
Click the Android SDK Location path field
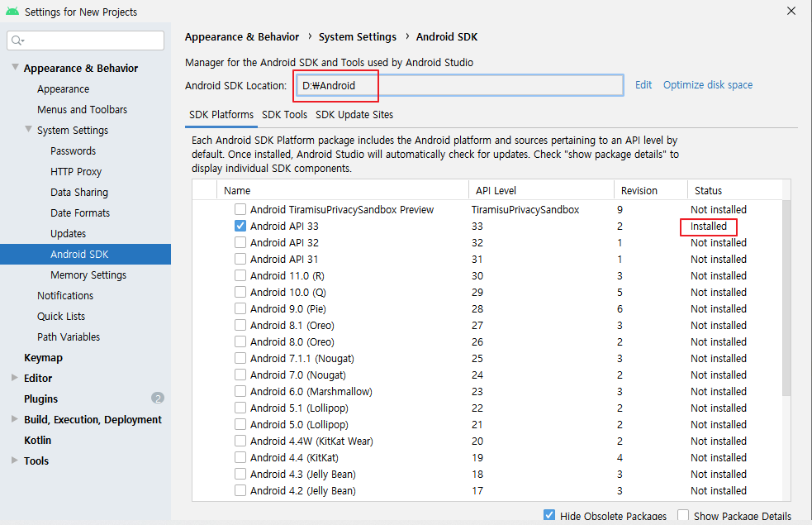(x=460, y=85)
